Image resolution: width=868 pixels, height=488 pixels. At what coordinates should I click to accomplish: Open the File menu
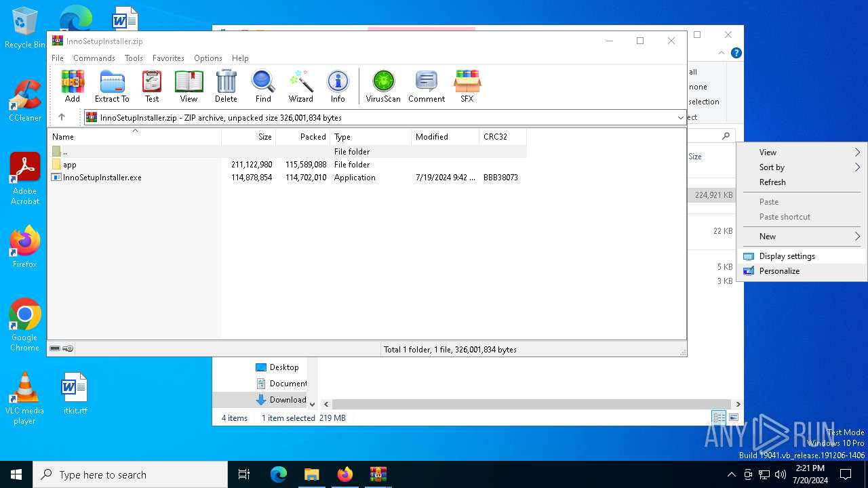click(58, 58)
